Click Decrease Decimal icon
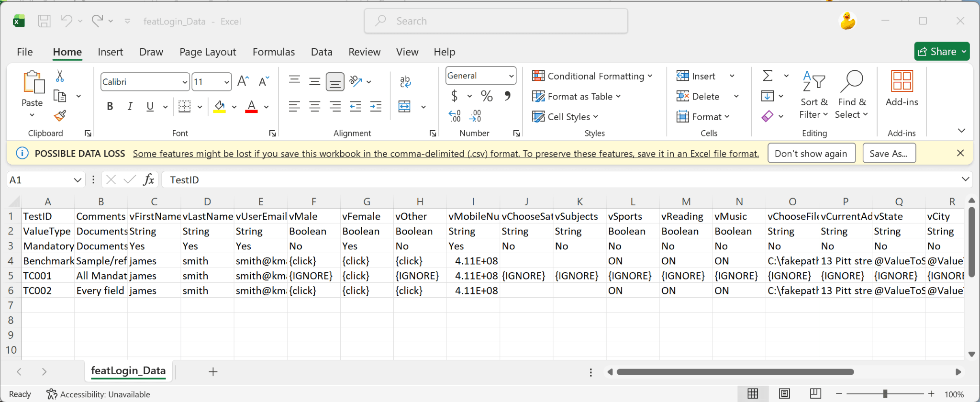This screenshot has width=980, height=402. (x=475, y=116)
